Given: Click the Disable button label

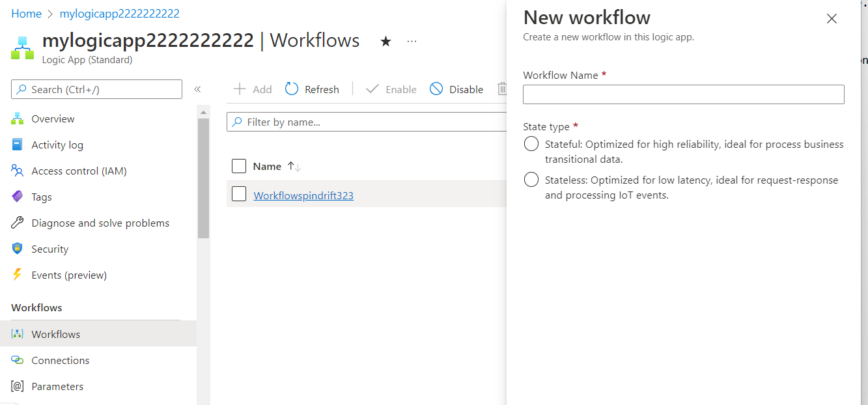Looking at the screenshot, I should (x=466, y=89).
